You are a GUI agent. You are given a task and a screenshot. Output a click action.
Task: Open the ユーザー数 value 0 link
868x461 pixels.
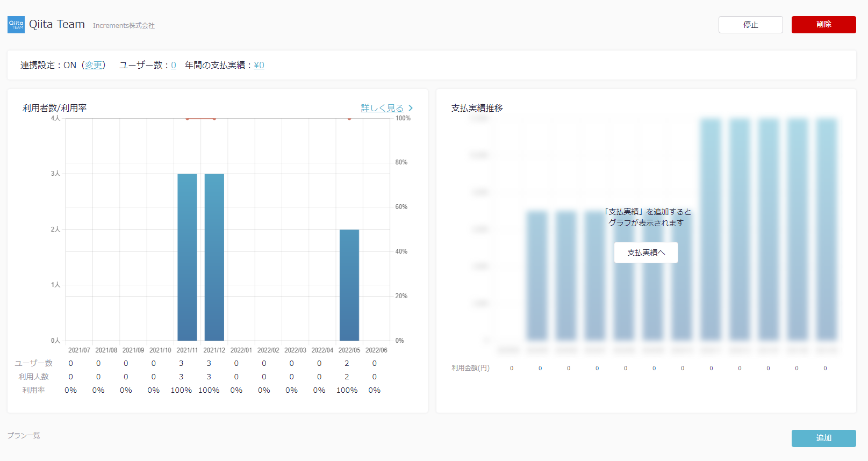(174, 65)
